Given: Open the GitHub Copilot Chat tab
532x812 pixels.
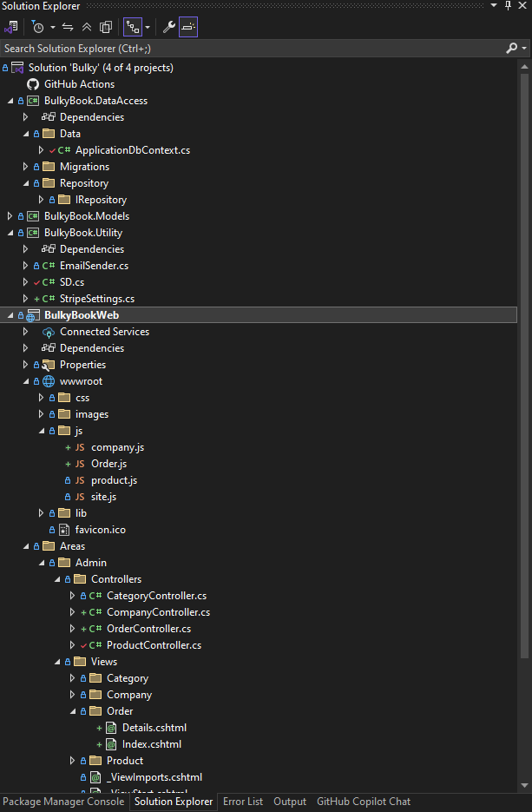Looking at the screenshot, I should (364, 802).
